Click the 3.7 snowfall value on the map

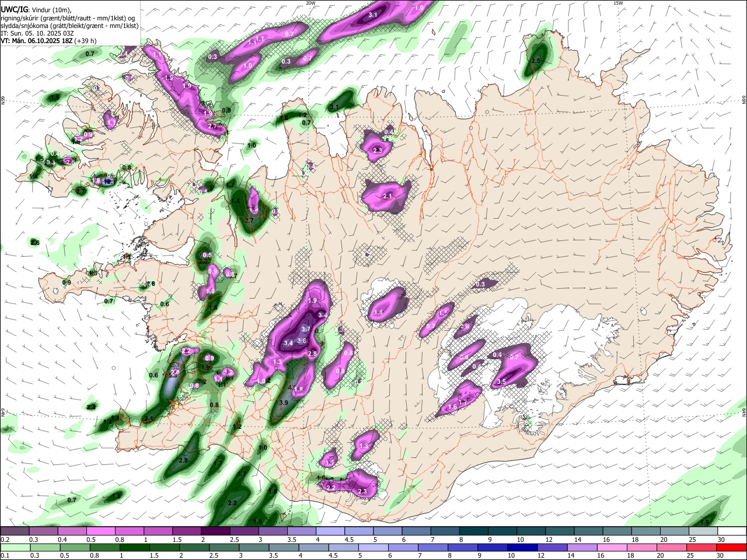click(x=306, y=329)
